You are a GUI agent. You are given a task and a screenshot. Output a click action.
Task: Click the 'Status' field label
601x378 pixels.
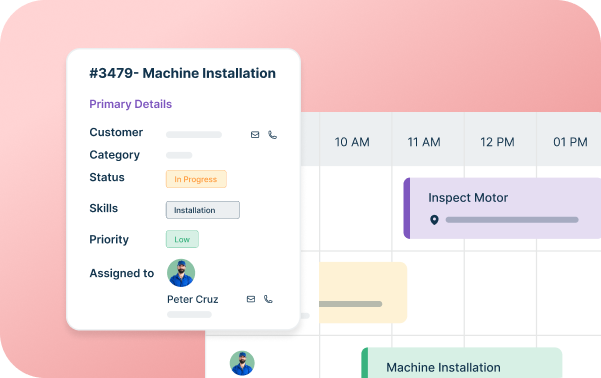pos(107,177)
